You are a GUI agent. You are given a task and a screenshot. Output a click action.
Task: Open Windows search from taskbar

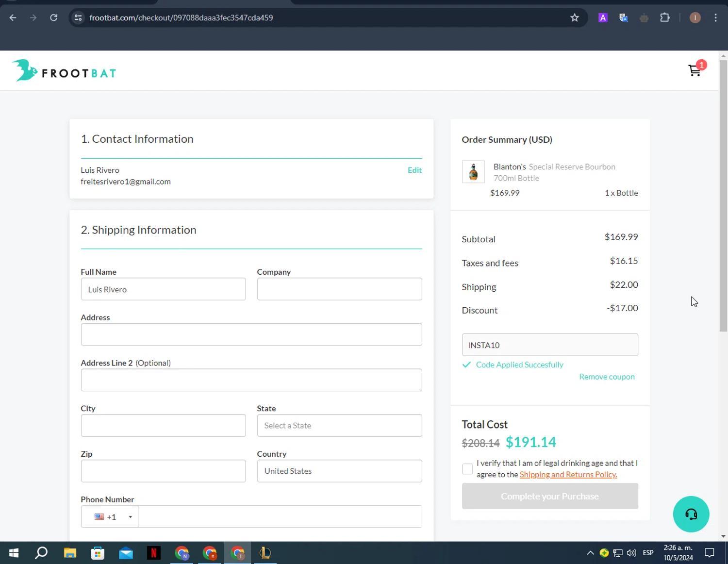tap(42, 553)
